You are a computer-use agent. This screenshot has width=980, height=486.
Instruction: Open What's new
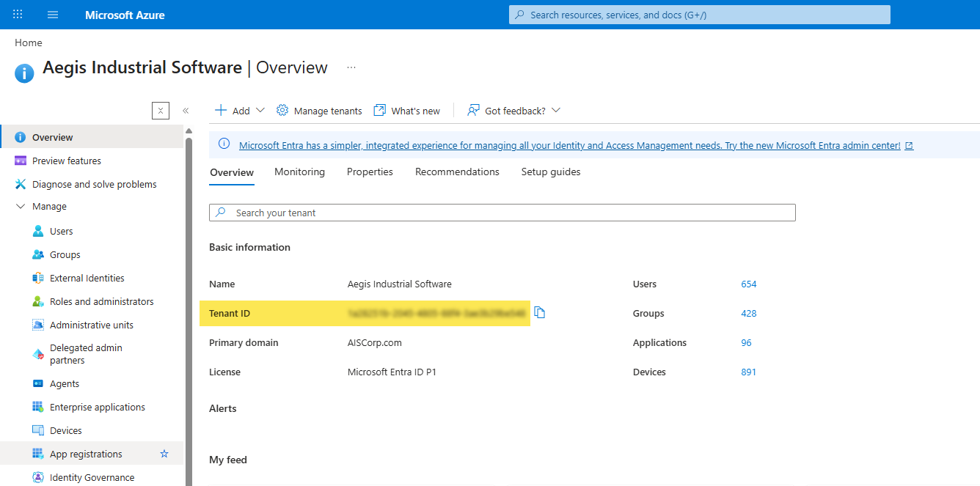click(x=416, y=111)
